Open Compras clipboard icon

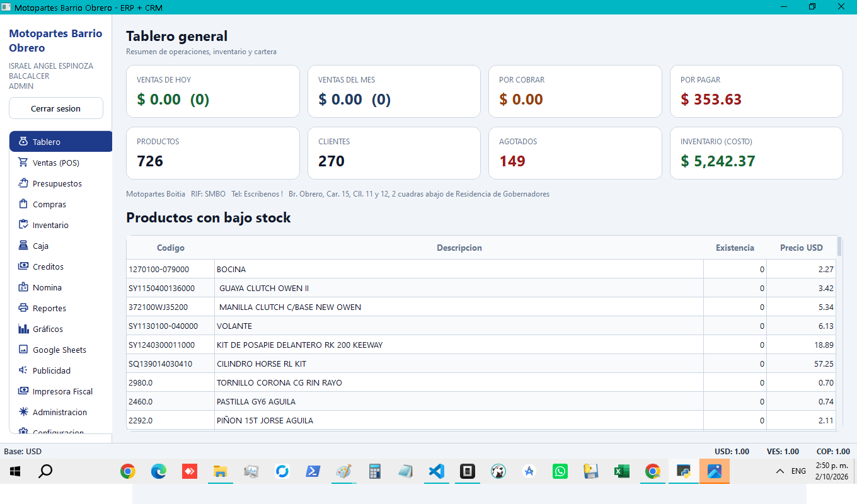(x=23, y=204)
